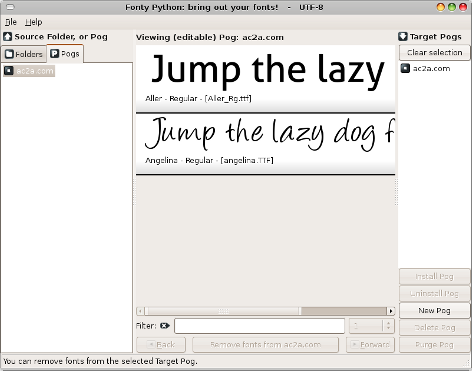
Task: Open the File menu
Action: [x=11, y=22]
